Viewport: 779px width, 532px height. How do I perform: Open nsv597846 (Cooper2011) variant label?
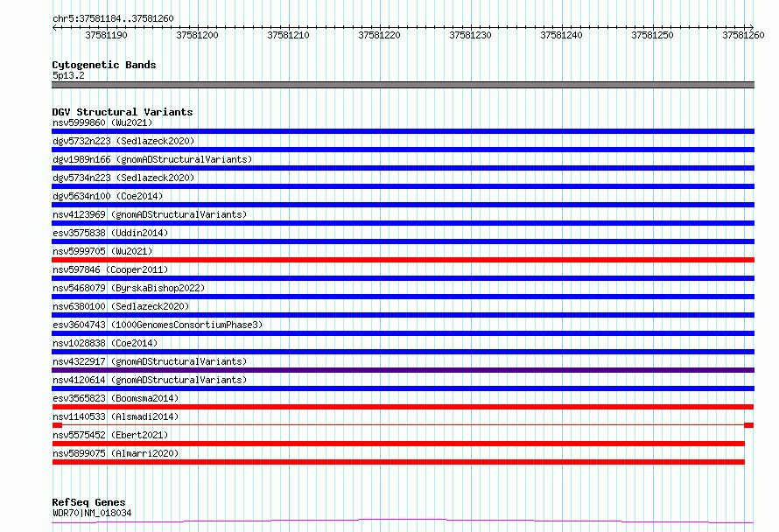[x=110, y=269]
